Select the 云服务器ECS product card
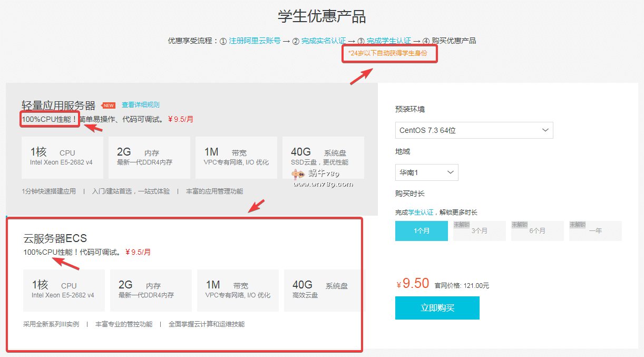Viewport: 644px width, 357px height. pyautogui.click(x=184, y=285)
